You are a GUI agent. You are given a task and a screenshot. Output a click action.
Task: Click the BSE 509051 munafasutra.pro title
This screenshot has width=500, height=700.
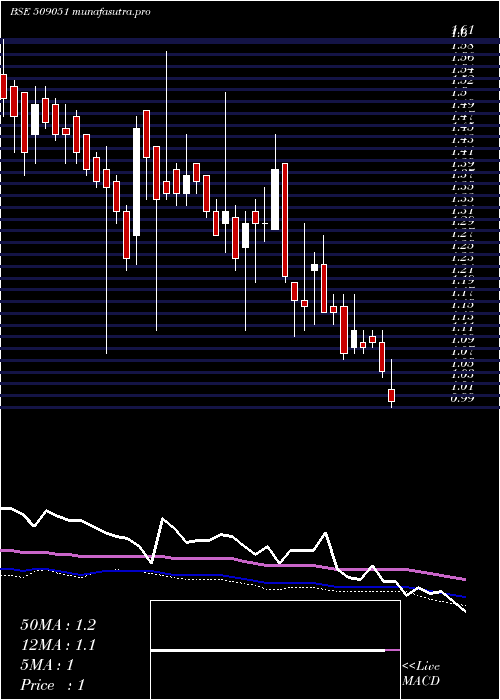[80, 12]
